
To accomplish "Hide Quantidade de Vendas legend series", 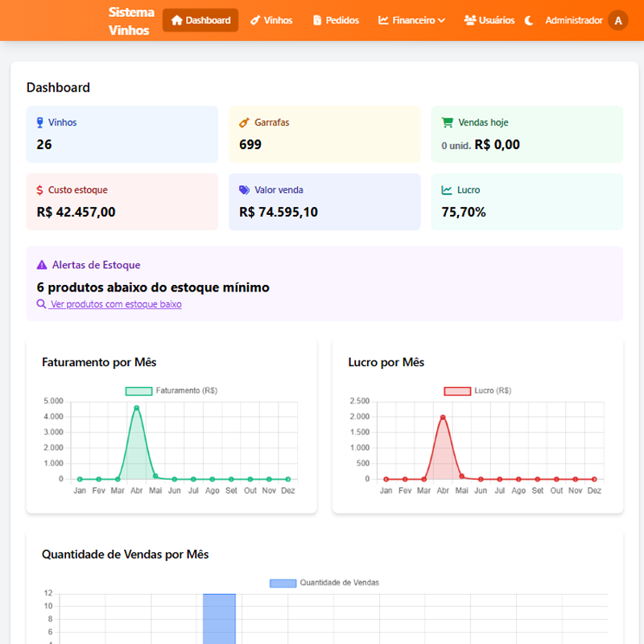I will coord(283,583).
